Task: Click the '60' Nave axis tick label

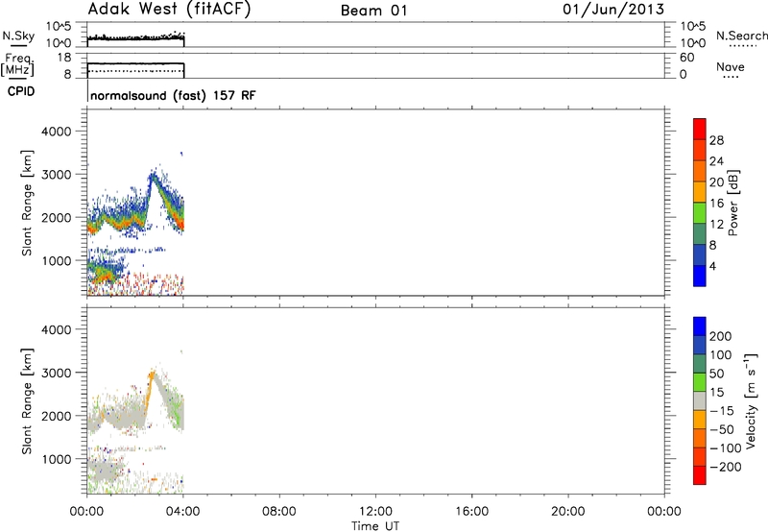Action: (x=687, y=58)
